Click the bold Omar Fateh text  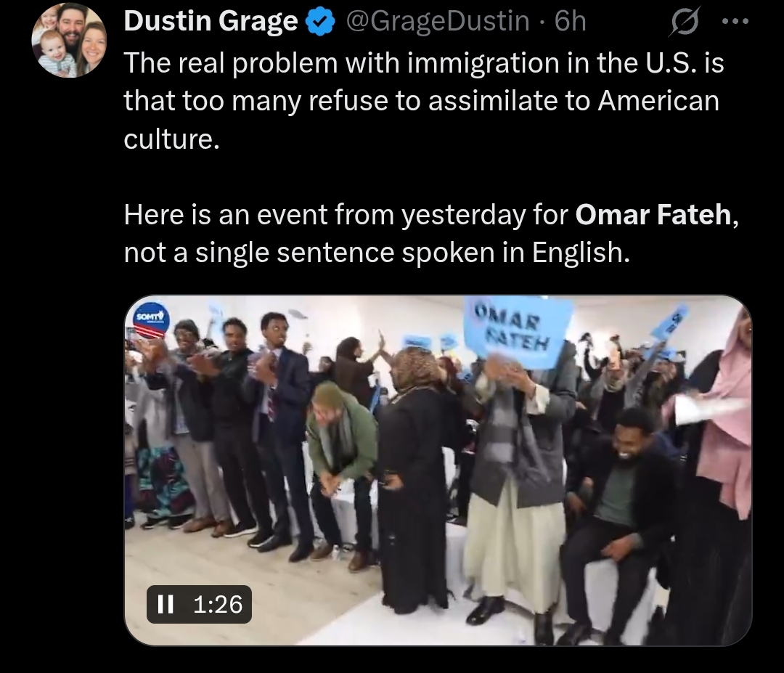653,214
